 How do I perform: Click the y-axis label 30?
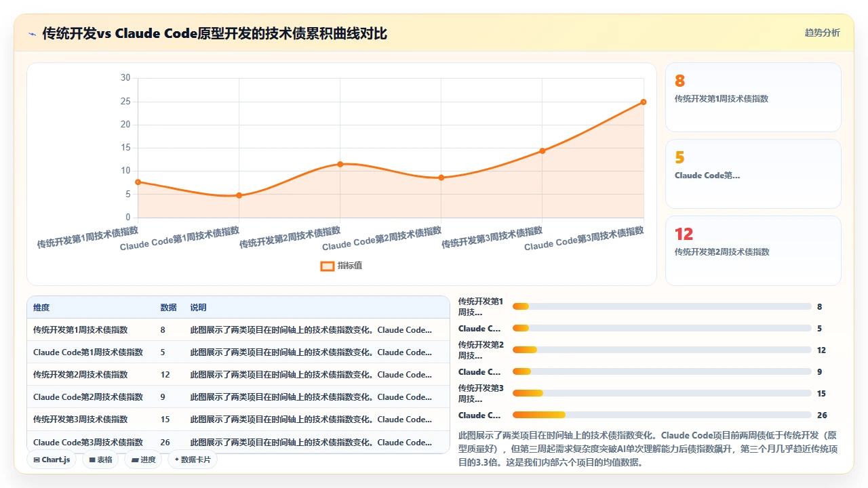pos(125,78)
